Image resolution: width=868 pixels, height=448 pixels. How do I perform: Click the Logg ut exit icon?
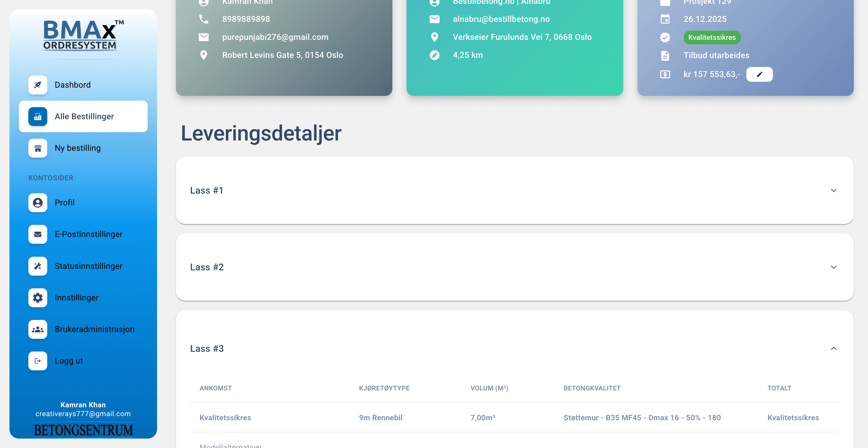click(x=38, y=361)
